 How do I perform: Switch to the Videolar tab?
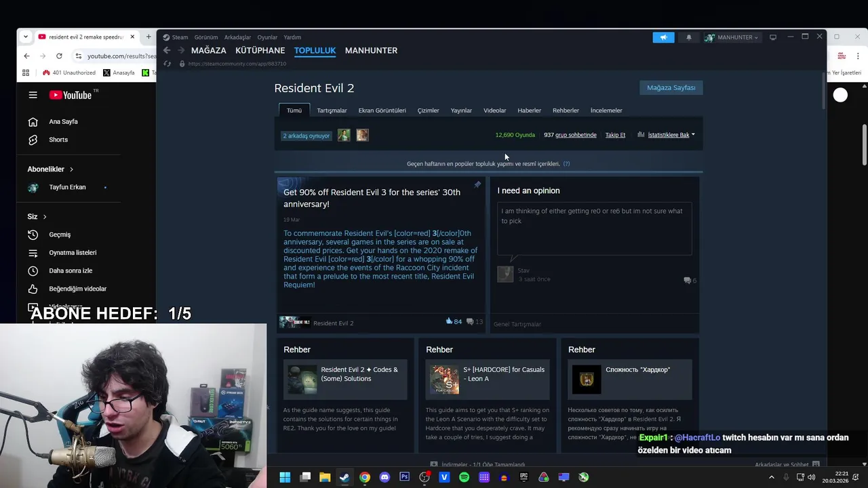tap(494, 110)
